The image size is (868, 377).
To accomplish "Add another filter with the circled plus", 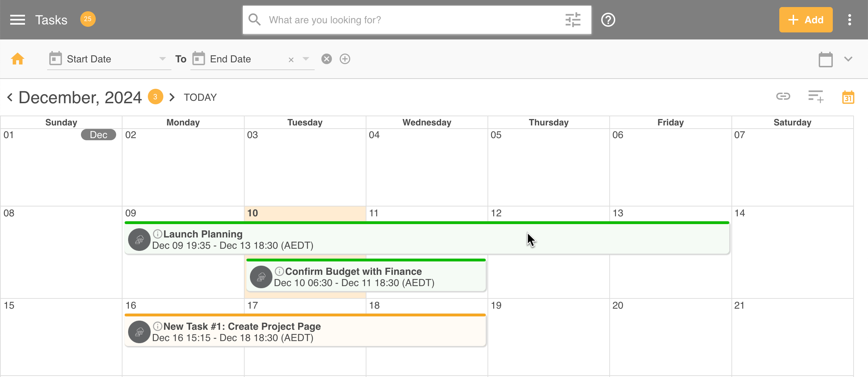I will tap(345, 59).
